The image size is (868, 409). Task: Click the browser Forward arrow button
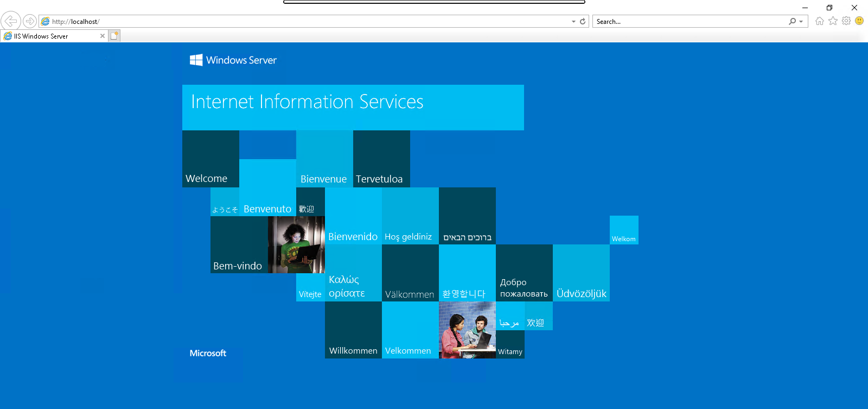[30, 21]
